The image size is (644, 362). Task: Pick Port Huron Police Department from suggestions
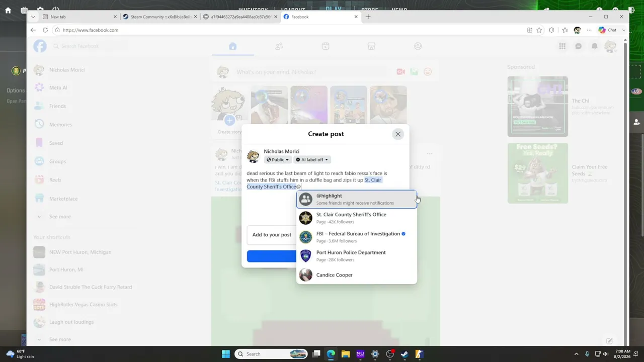[x=357, y=256]
